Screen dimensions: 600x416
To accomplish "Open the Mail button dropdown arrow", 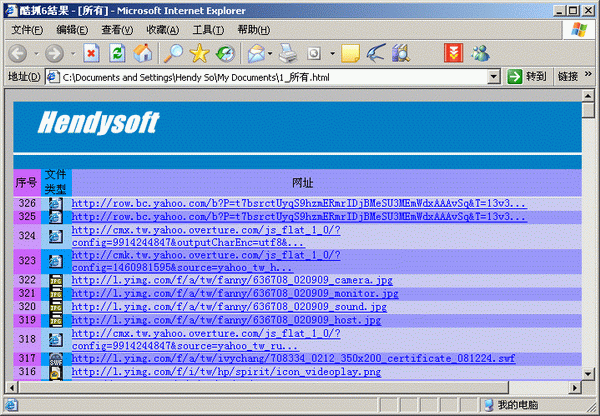I will pyautogui.click(x=270, y=54).
